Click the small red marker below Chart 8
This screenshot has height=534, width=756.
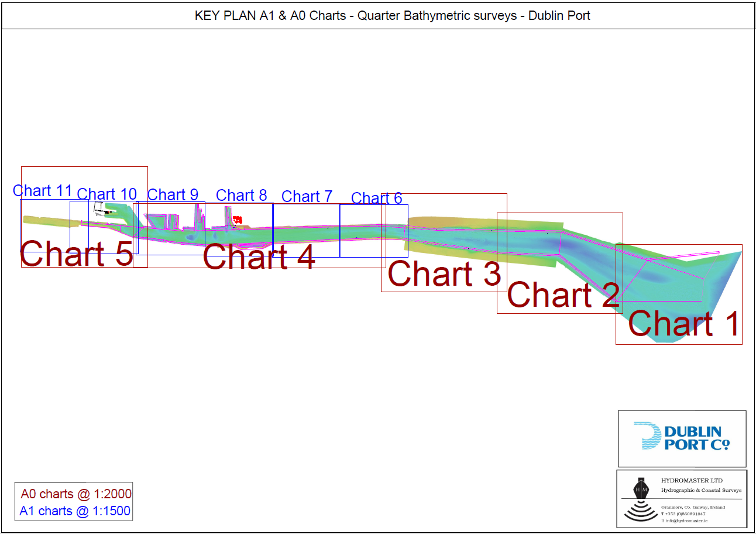238,219
